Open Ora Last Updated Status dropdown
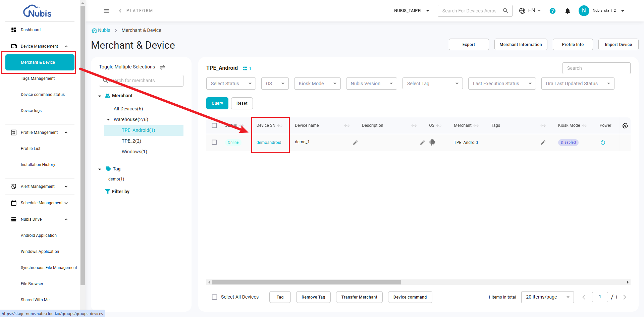This screenshot has width=644, height=317. click(x=578, y=84)
